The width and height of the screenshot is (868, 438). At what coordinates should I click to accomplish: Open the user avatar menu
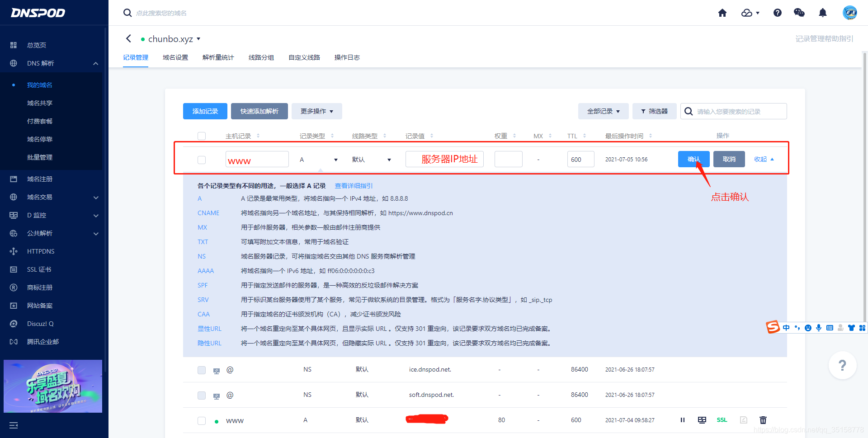[850, 13]
